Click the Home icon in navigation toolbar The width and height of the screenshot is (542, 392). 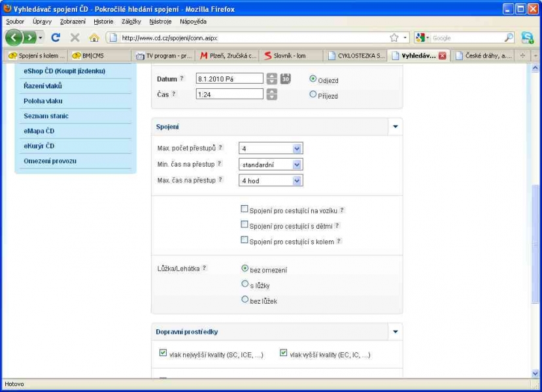pyautogui.click(x=94, y=38)
